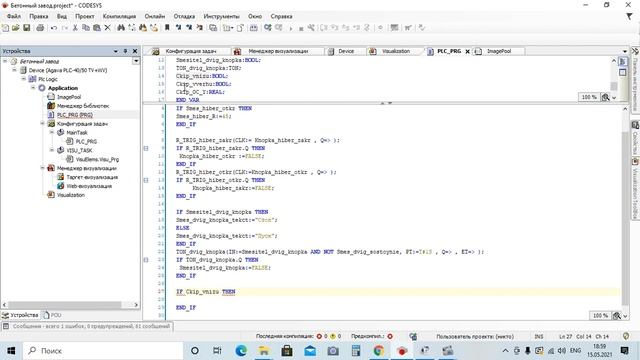
Task: Open the Инструменты menu
Action: [222, 16]
